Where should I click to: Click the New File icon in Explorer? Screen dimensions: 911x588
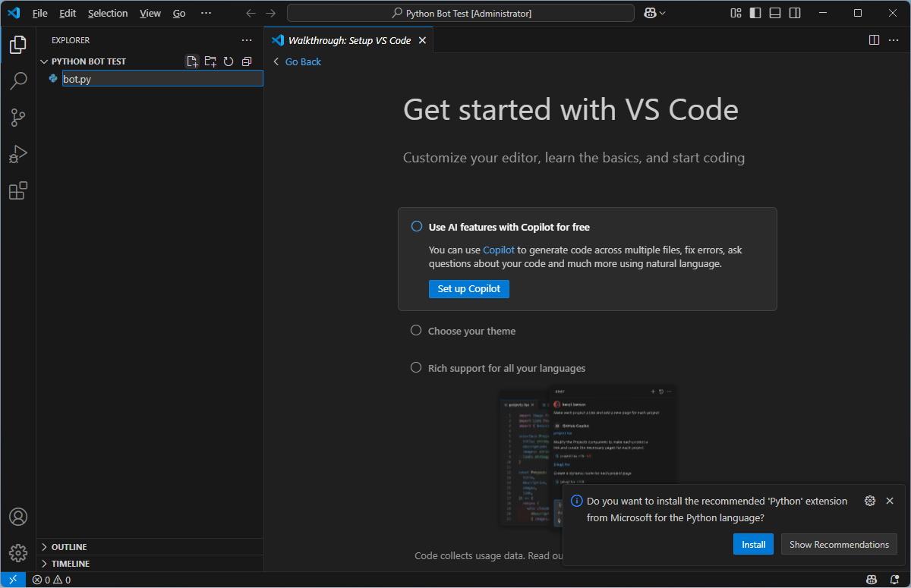pos(192,61)
